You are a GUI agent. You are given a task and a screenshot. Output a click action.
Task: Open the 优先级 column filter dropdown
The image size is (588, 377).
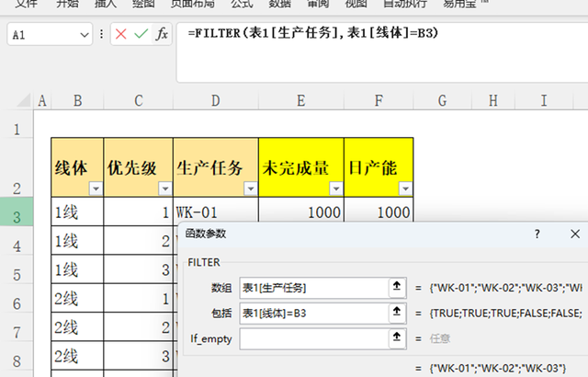165,188
